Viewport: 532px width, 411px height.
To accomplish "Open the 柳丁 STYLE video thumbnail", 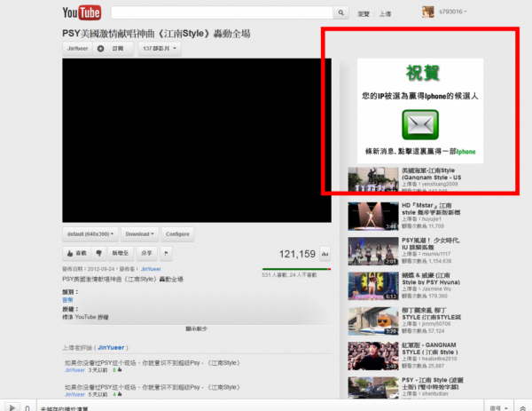I will pos(373,321).
